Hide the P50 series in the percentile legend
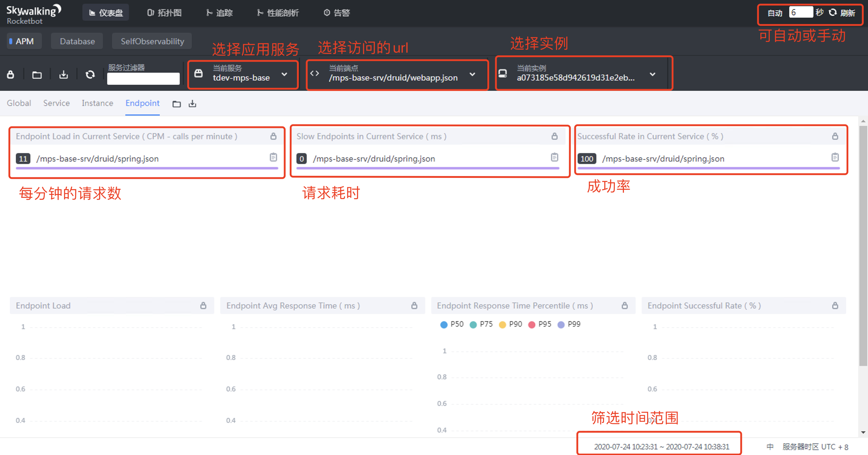The image size is (868, 455). point(452,324)
